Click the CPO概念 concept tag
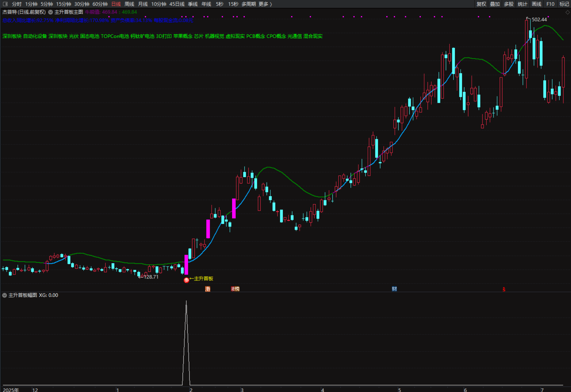 click(276, 36)
